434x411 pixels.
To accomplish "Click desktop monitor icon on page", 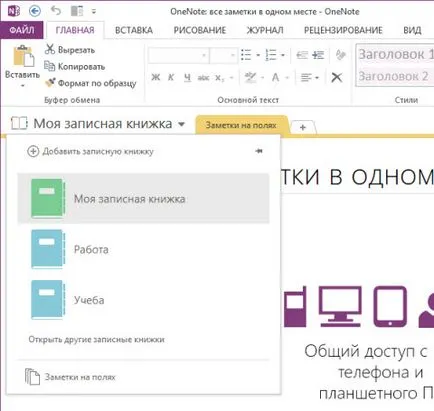I will coord(340,306).
